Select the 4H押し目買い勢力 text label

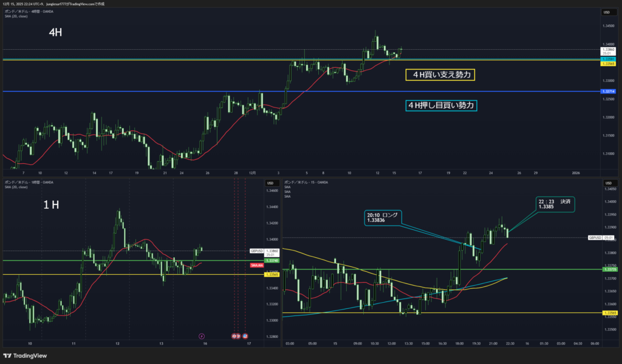point(442,106)
